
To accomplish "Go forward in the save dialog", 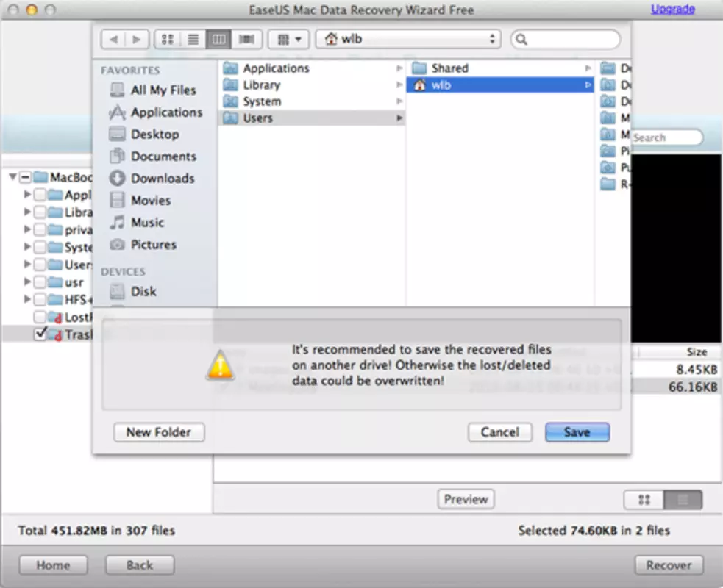I will pyautogui.click(x=137, y=39).
